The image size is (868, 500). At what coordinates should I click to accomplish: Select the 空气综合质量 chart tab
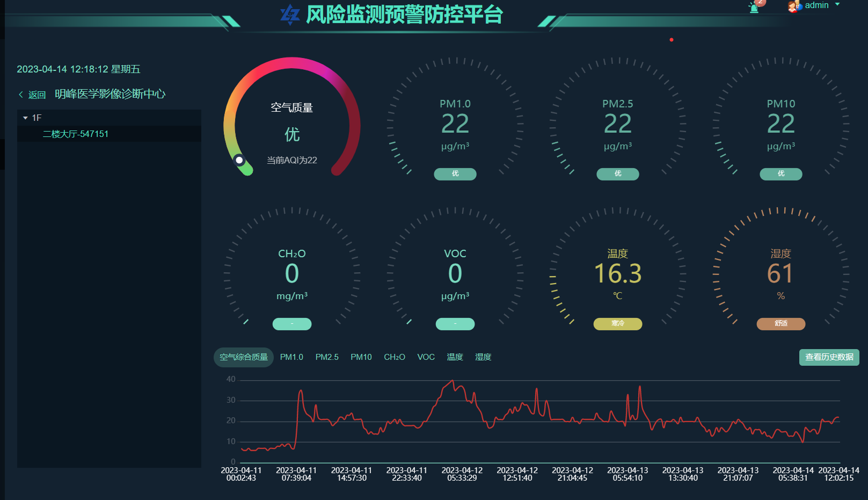point(244,357)
